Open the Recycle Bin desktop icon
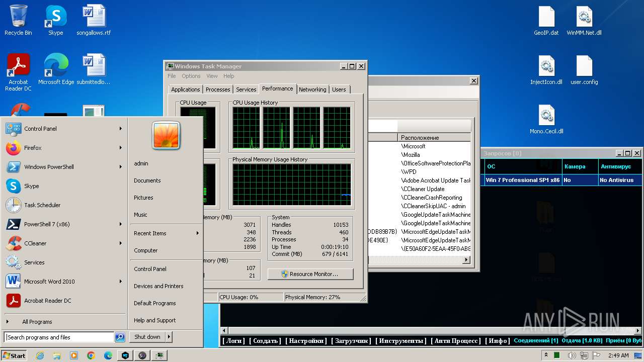 point(18,20)
